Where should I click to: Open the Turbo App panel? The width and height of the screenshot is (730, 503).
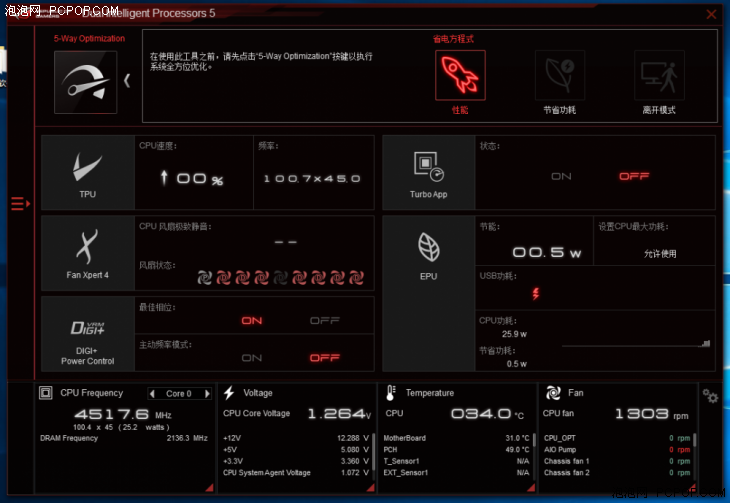point(428,173)
